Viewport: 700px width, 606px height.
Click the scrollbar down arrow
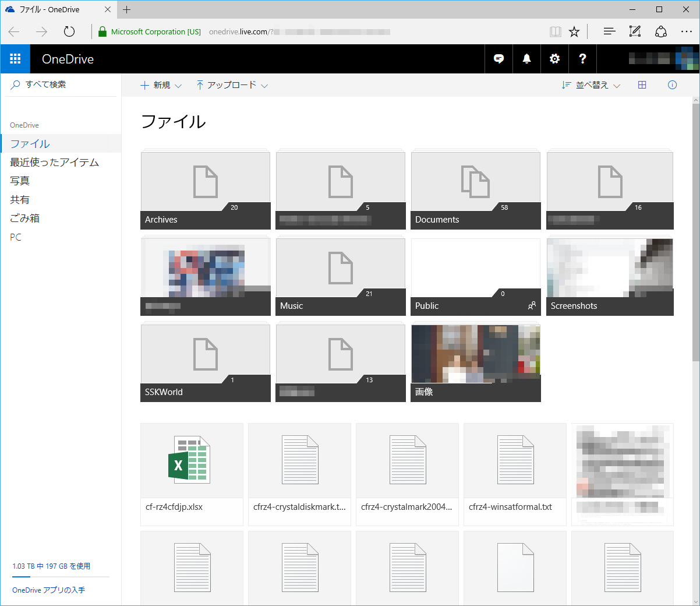click(696, 601)
